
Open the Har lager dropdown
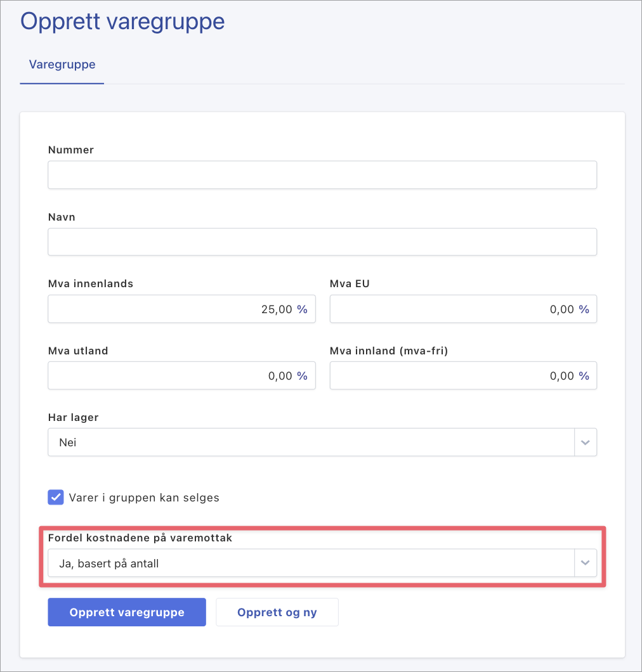coord(322,443)
